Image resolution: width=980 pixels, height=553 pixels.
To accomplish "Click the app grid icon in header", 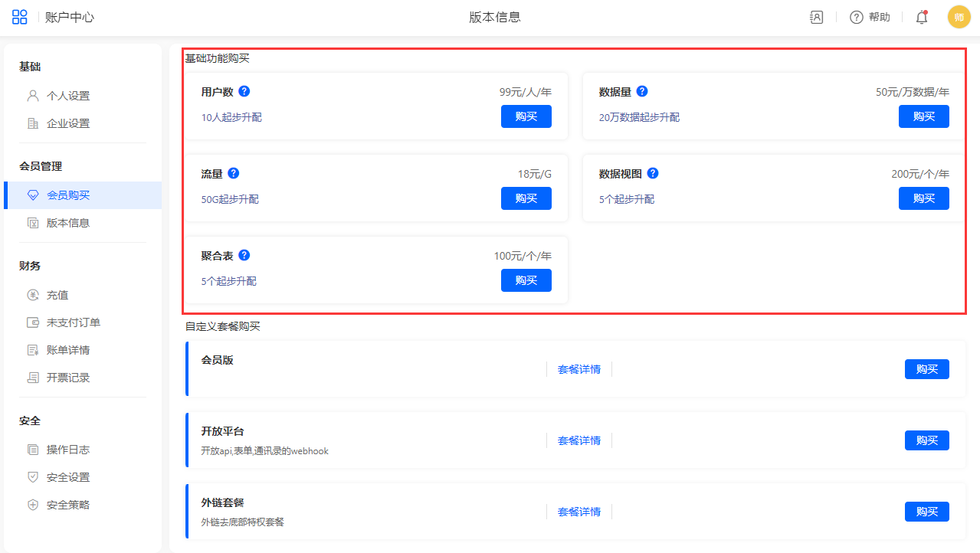I will pos(19,17).
